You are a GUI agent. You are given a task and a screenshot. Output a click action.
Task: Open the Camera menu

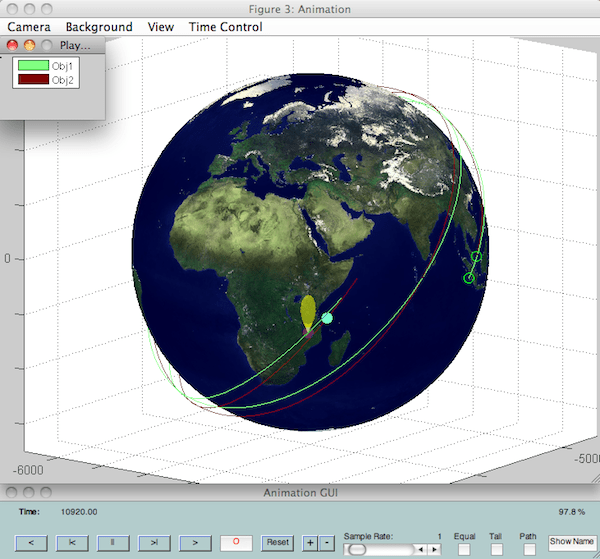pos(29,27)
